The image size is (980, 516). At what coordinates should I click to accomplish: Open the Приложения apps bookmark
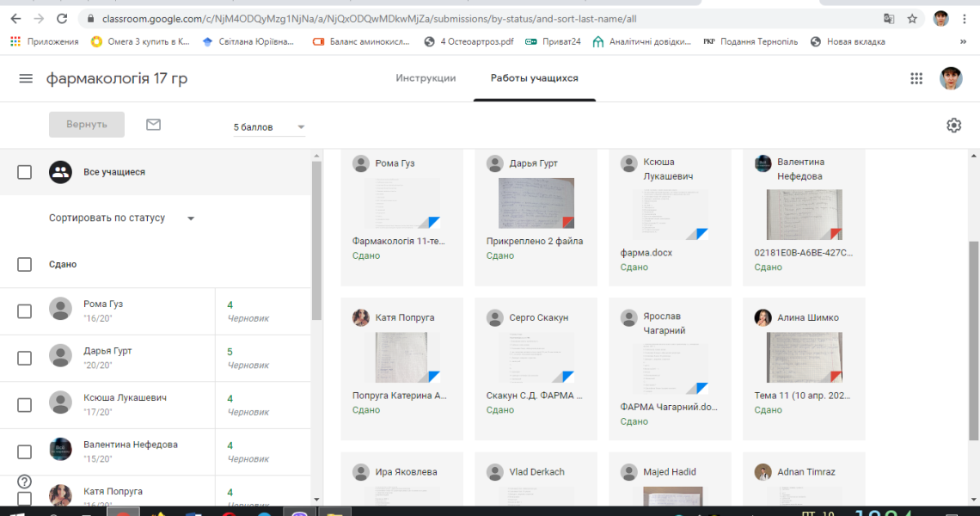(x=45, y=42)
